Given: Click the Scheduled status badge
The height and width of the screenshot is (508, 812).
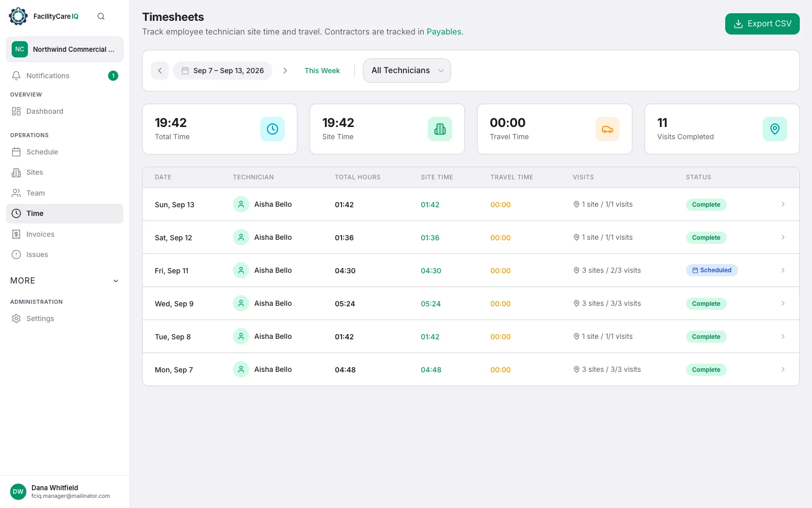Looking at the screenshot, I should [x=712, y=270].
